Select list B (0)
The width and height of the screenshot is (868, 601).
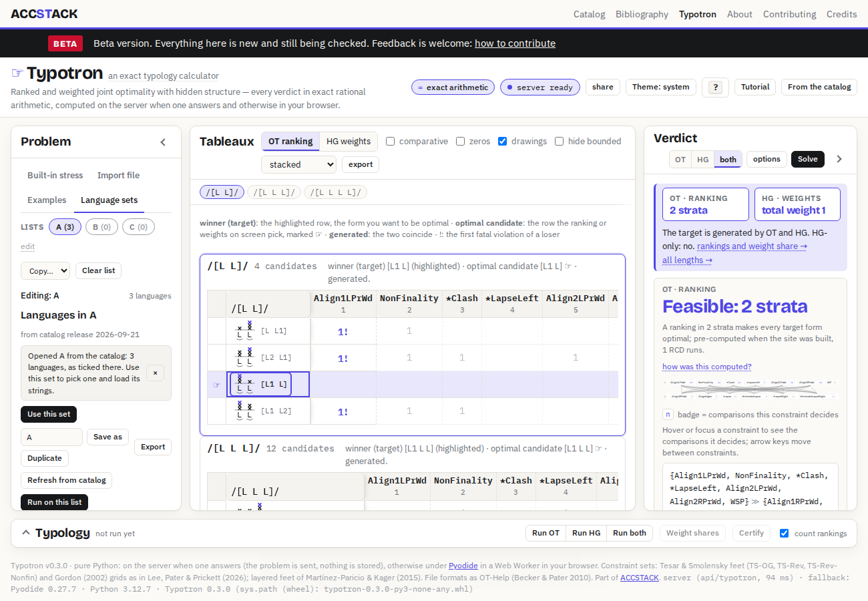coord(101,227)
